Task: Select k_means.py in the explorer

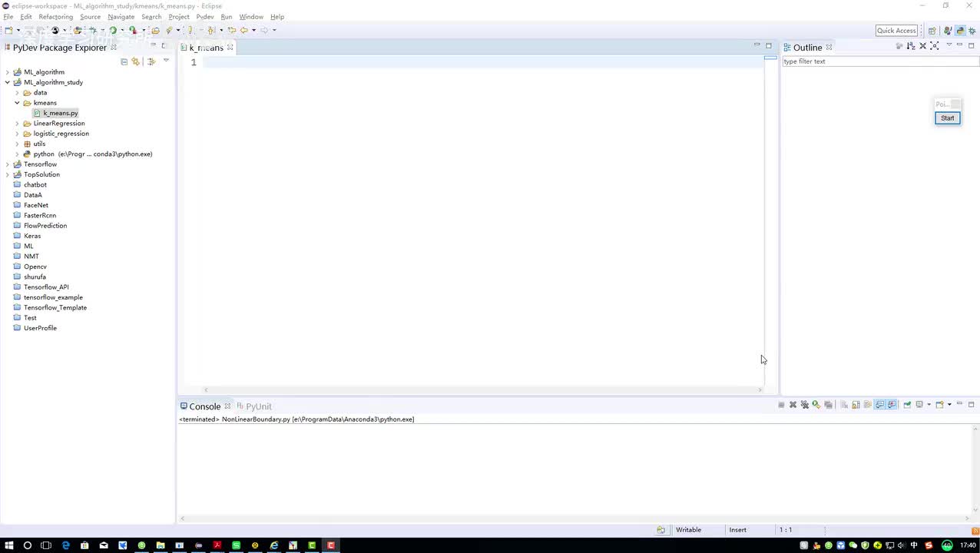Action: (x=61, y=113)
